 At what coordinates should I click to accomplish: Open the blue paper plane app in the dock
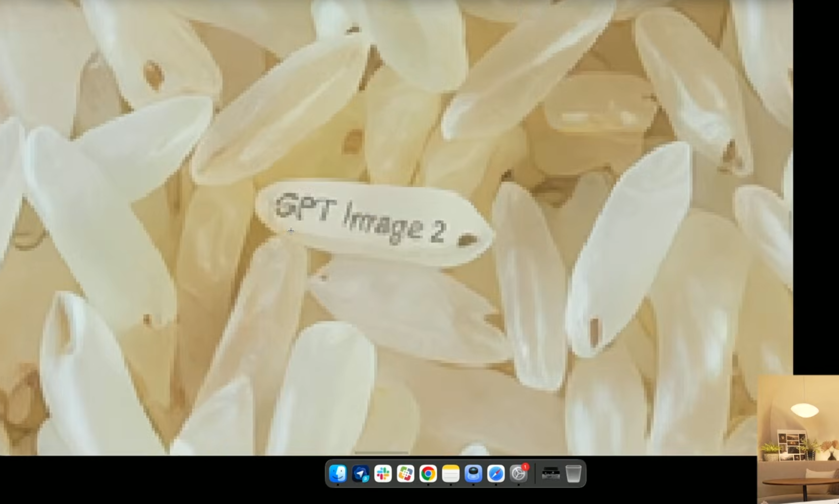360,473
